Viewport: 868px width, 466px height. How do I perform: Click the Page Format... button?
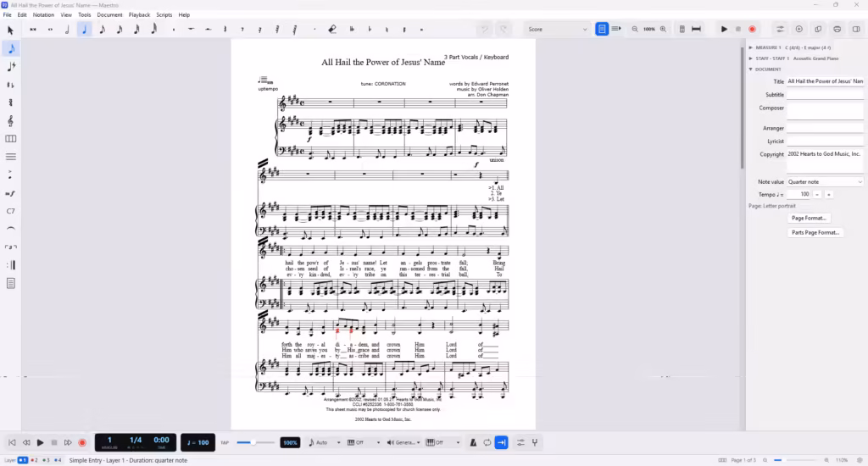coord(809,218)
